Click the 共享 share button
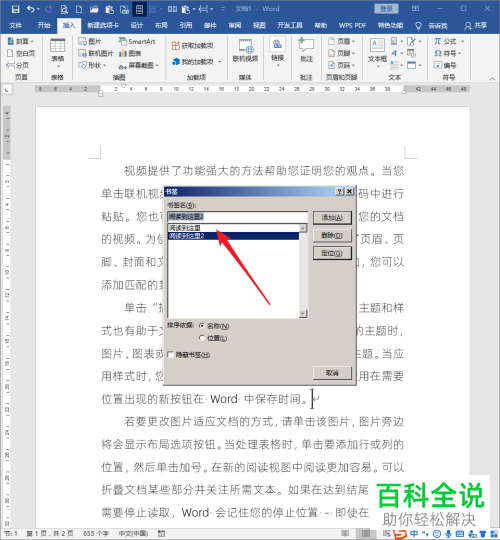The width and height of the screenshot is (500, 540). click(x=476, y=25)
